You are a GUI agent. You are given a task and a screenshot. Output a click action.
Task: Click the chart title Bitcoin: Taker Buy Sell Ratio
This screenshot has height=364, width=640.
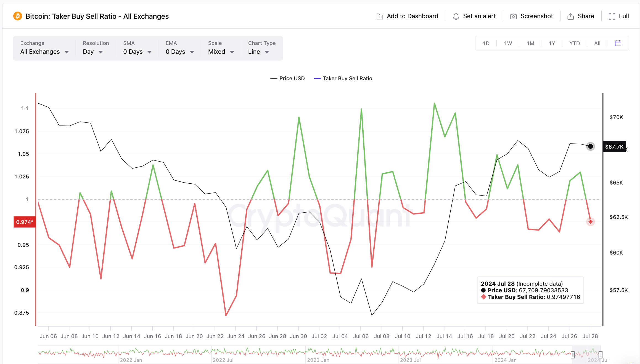(x=97, y=16)
